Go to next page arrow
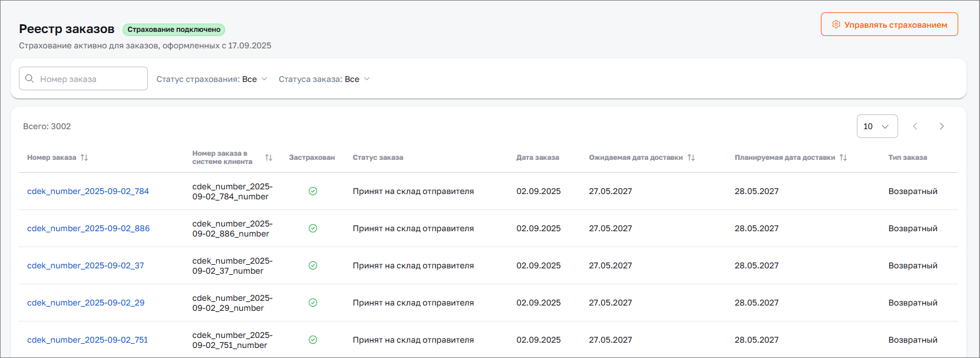980x358 pixels. point(942,126)
